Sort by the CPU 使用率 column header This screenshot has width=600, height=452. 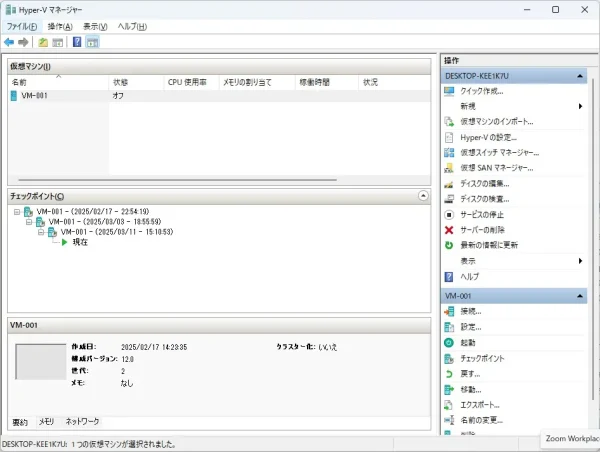coord(191,82)
